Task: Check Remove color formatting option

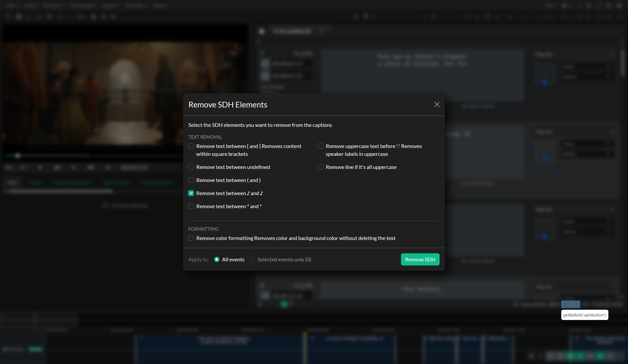Action: 191,238
